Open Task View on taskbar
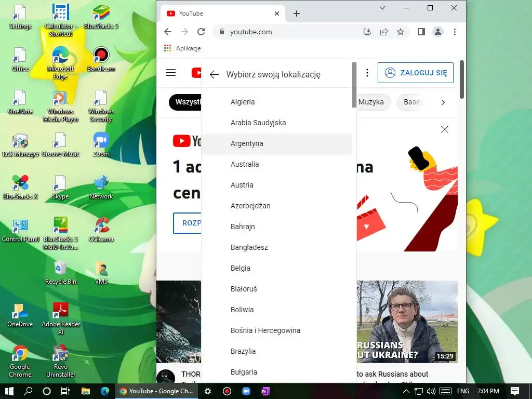The width and height of the screenshot is (532, 399). [65, 391]
